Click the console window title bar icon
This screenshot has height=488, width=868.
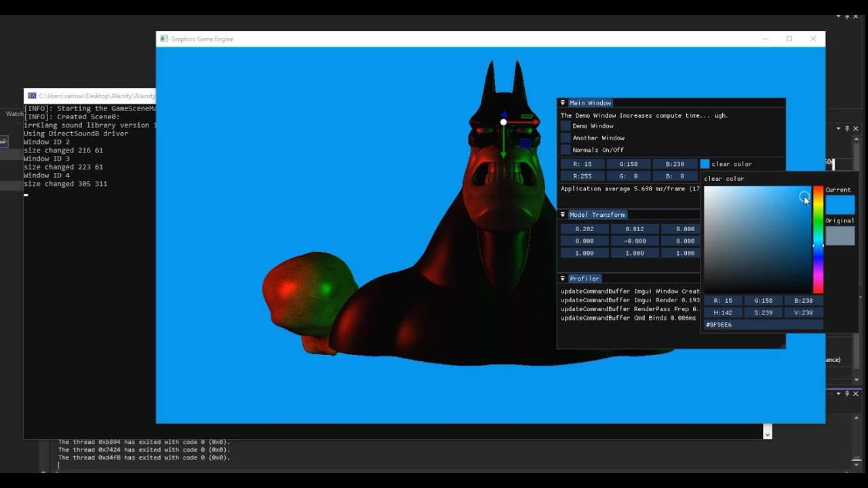pyautogui.click(x=32, y=96)
